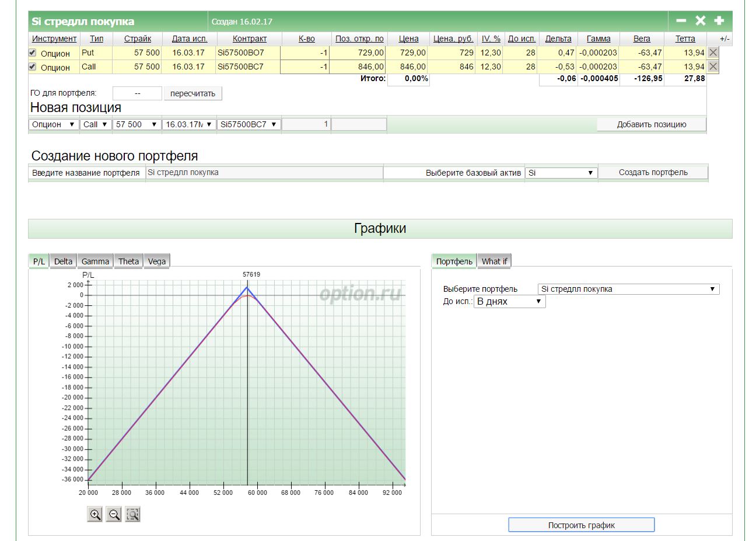Expand the portfolio selection dropdown
Image resolution: width=756 pixels, height=541 pixels.
tap(628, 289)
